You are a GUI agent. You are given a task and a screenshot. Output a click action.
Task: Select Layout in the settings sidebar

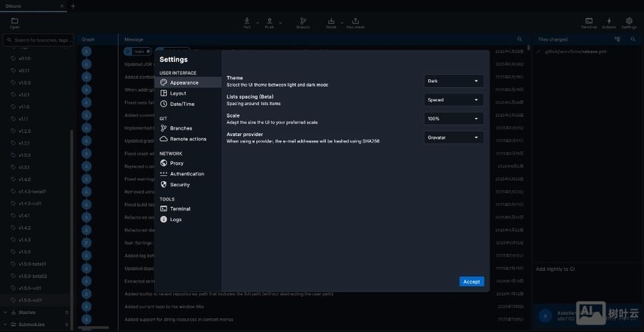click(178, 94)
